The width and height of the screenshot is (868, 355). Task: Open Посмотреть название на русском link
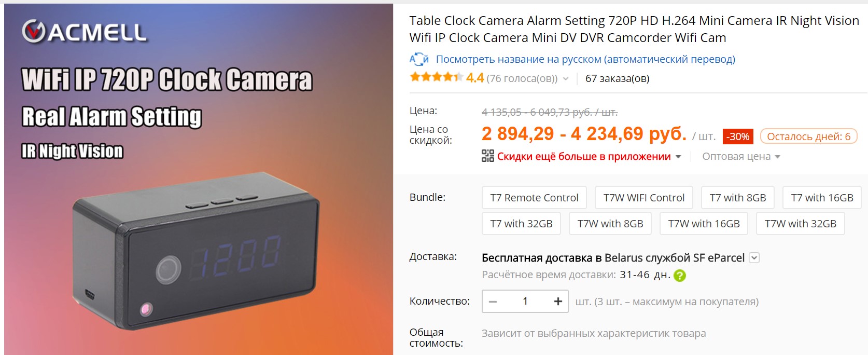click(585, 59)
